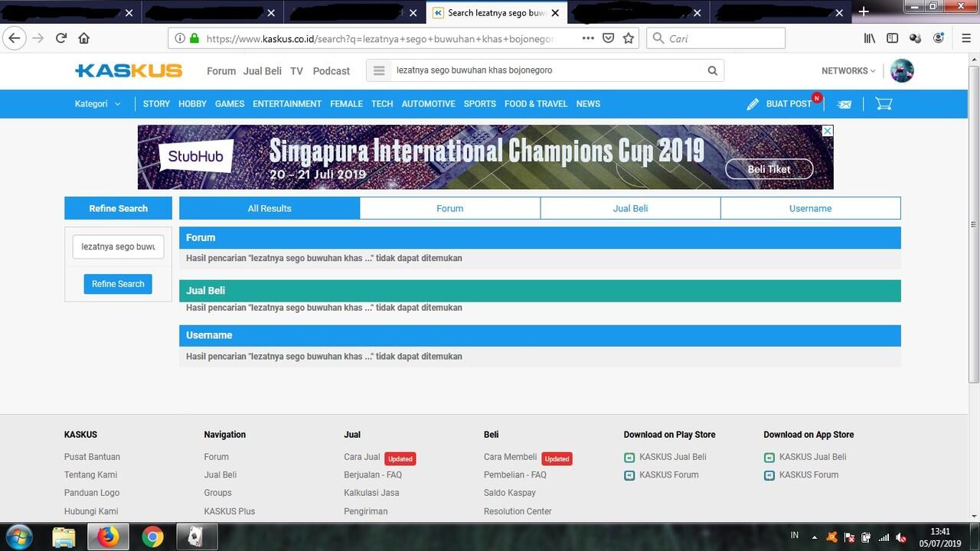Open the AUTOMOTIVE category
Viewport: 980px width, 551px height.
428,103
